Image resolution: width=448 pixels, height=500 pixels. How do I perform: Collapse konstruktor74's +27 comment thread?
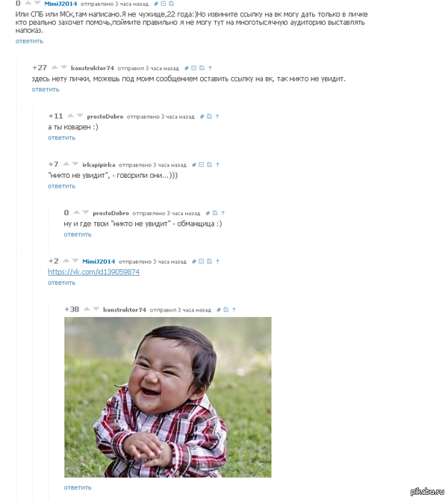coord(193,68)
